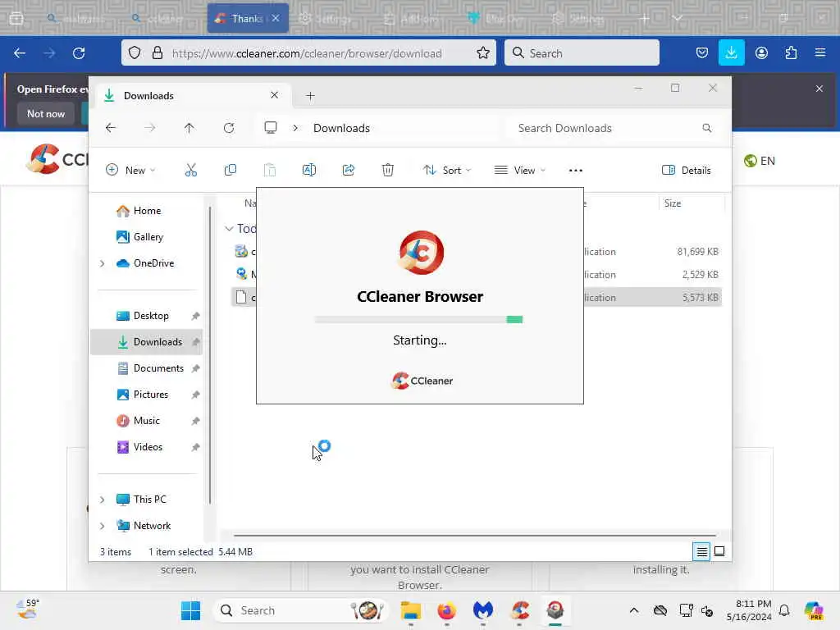This screenshot has width=840, height=630.
Task: Select the Thanks tab in Firefox
Action: (248, 18)
